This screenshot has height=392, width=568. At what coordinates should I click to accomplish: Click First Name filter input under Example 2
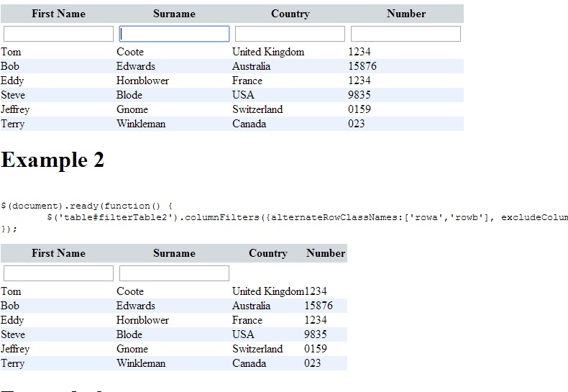pyautogui.click(x=58, y=273)
